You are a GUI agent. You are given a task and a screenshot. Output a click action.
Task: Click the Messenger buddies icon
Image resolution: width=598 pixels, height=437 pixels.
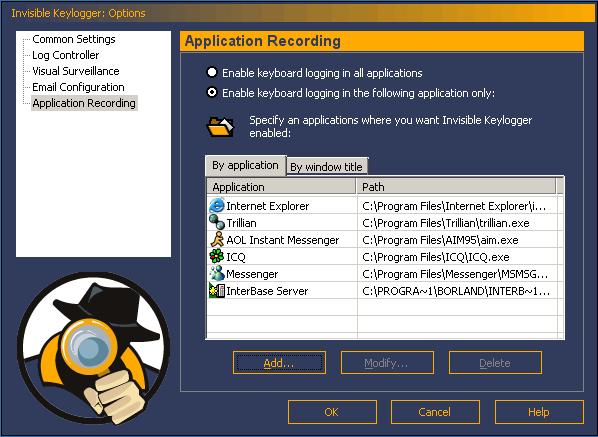217,273
